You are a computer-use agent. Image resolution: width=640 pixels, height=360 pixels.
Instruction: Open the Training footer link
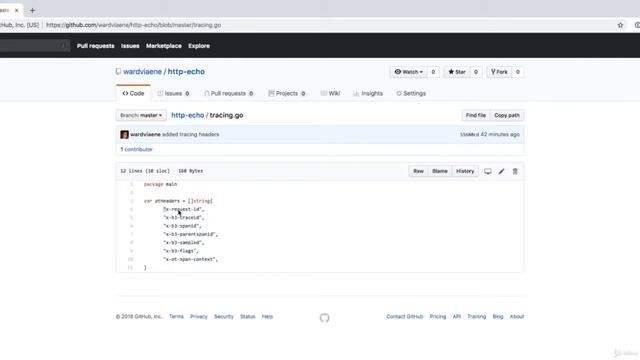coord(477,316)
